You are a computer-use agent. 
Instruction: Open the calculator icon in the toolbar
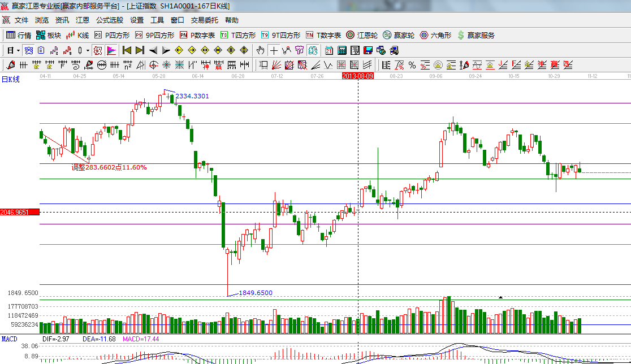tap(342, 50)
